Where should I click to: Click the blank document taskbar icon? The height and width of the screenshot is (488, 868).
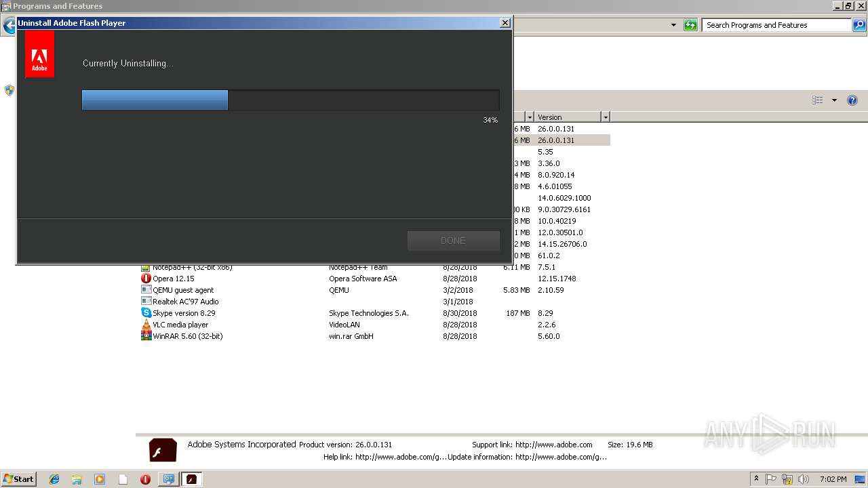click(123, 479)
